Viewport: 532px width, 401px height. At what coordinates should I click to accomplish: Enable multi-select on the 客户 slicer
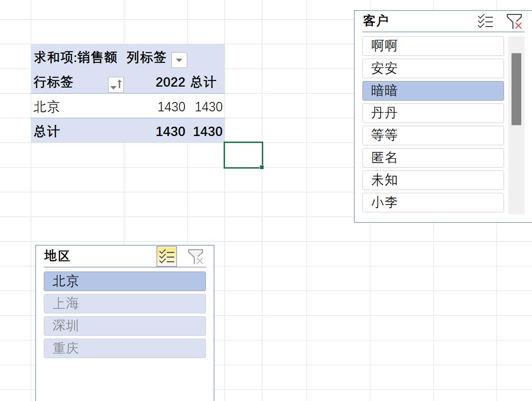(484, 20)
